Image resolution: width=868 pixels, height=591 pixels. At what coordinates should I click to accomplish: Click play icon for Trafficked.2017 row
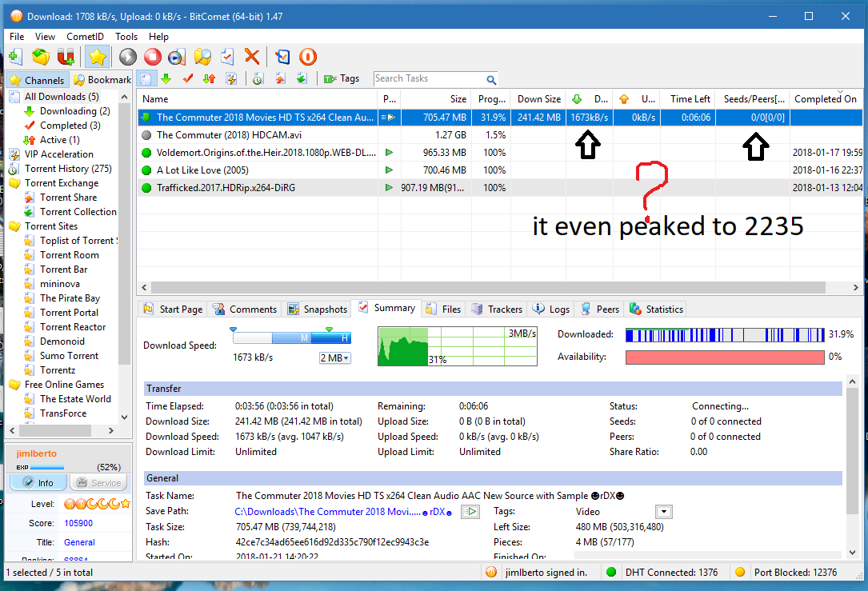[x=389, y=188]
